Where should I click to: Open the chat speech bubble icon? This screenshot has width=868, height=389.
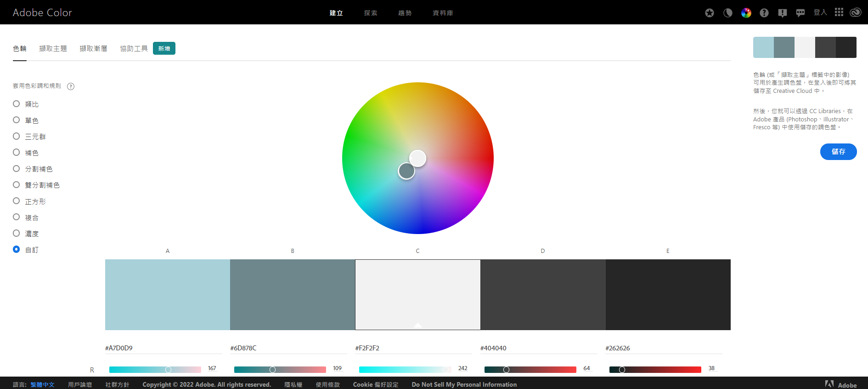[800, 13]
